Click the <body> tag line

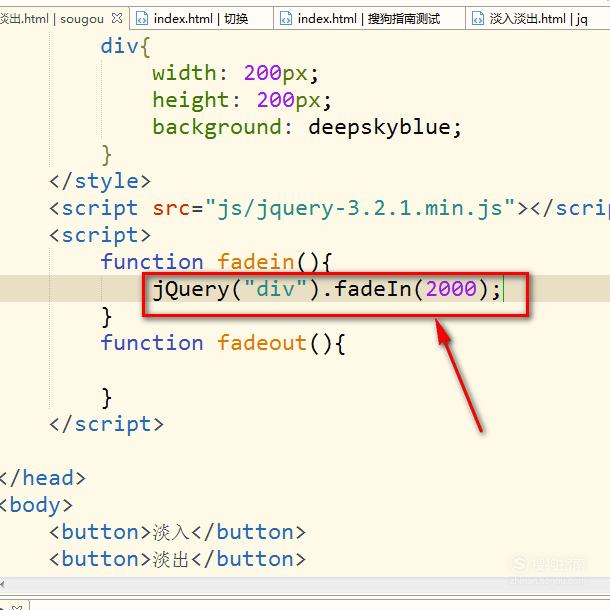click(36, 505)
